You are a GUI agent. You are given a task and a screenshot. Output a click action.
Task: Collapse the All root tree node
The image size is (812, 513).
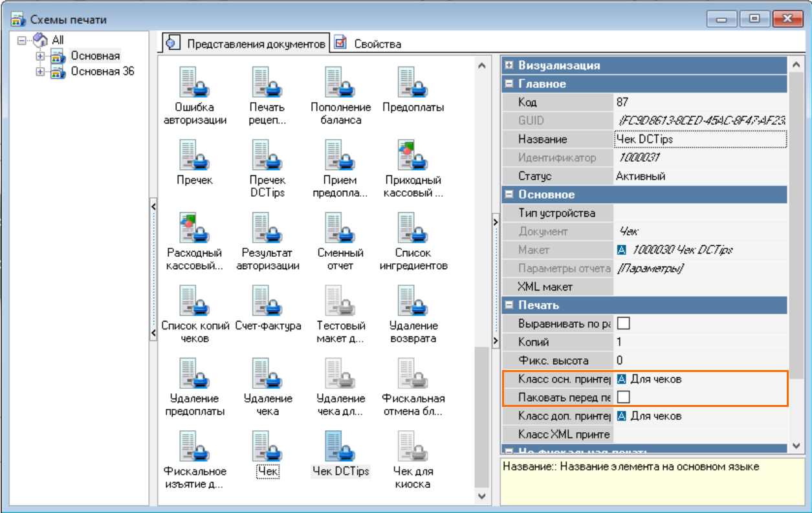(x=22, y=40)
